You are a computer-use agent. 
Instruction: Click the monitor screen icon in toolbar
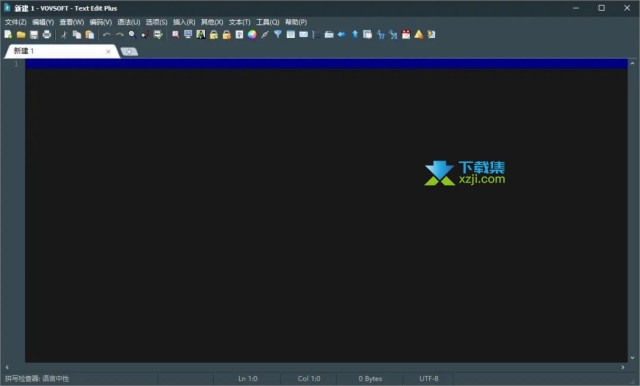[x=188, y=35]
